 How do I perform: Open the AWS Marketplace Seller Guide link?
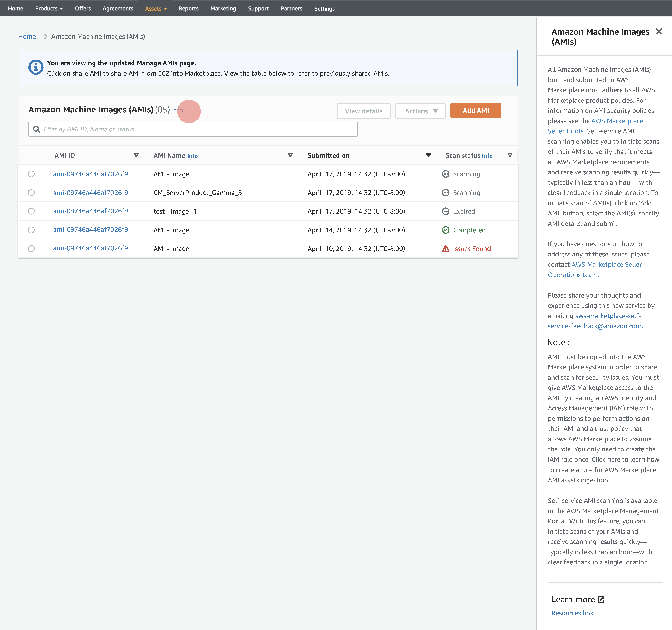[x=617, y=121]
